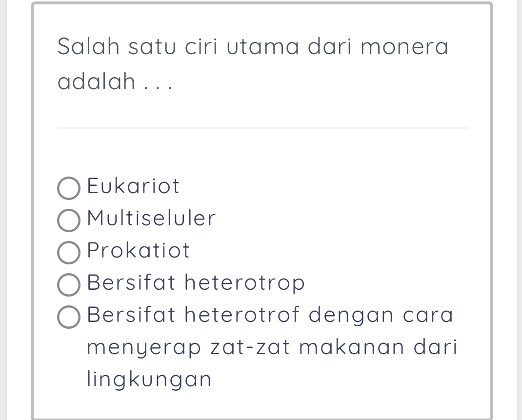Click the Prokatiot answer text label

tap(138, 251)
